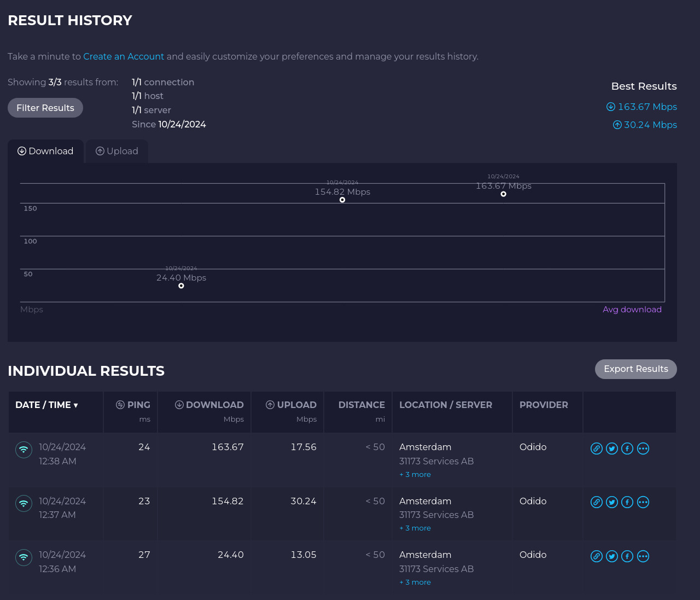Image resolution: width=700 pixels, height=600 pixels.
Task: Open more options for 12:37 AM result
Action: coord(643,502)
